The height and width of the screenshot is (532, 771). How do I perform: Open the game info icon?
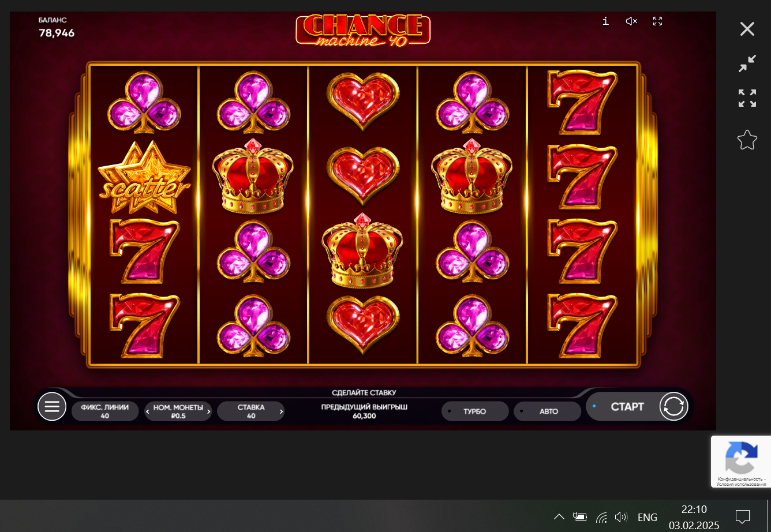tap(605, 21)
